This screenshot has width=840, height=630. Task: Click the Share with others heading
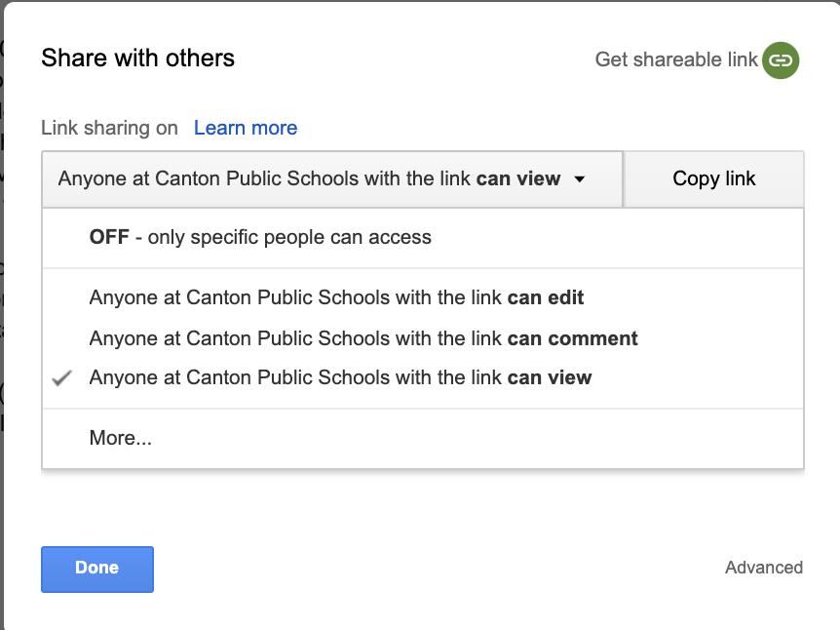137,59
